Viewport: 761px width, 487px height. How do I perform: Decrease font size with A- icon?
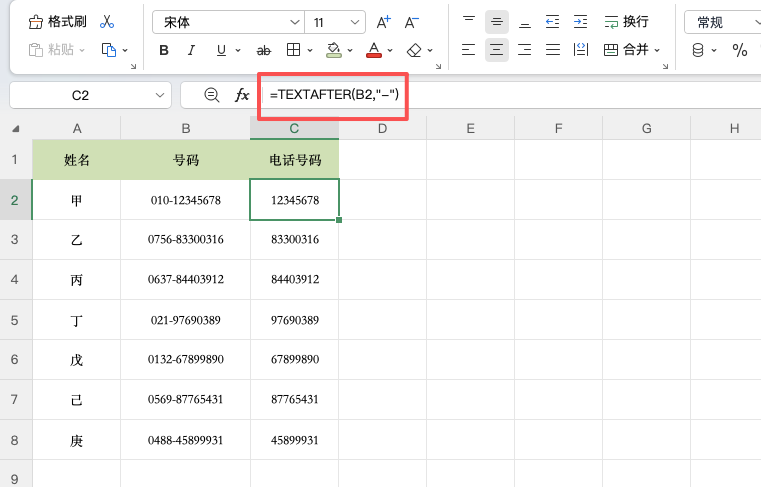[x=412, y=22]
